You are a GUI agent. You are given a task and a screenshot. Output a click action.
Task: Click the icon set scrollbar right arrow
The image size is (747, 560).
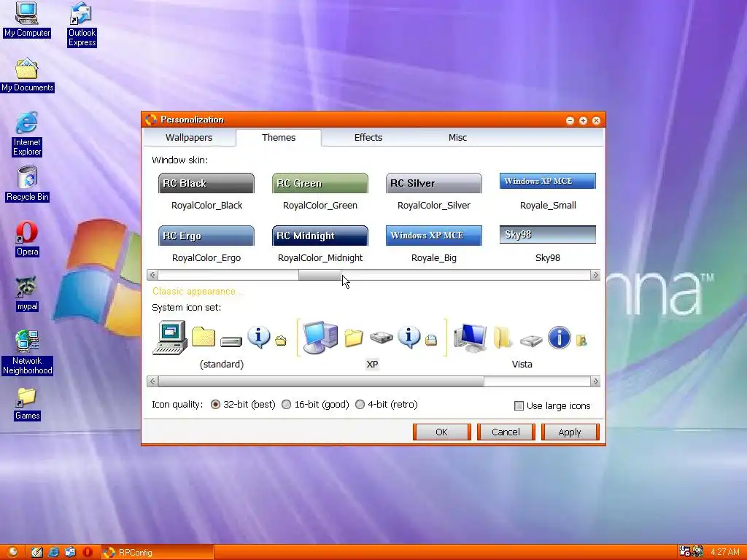click(x=595, y=381)
